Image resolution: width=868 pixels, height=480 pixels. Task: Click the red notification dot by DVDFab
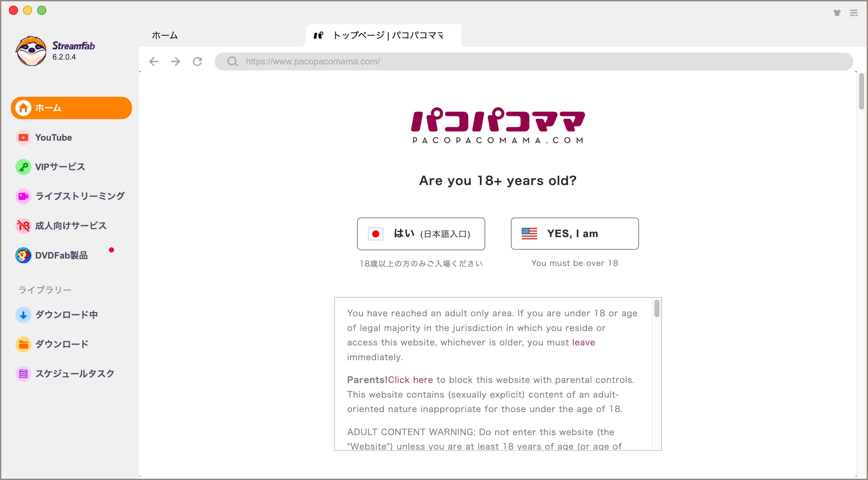(111, 250)
